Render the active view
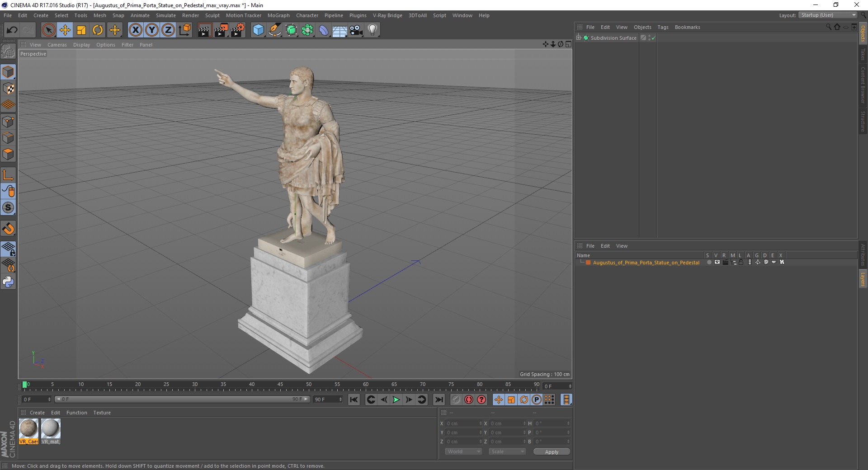868x470 pixels. tap(204, 30)
